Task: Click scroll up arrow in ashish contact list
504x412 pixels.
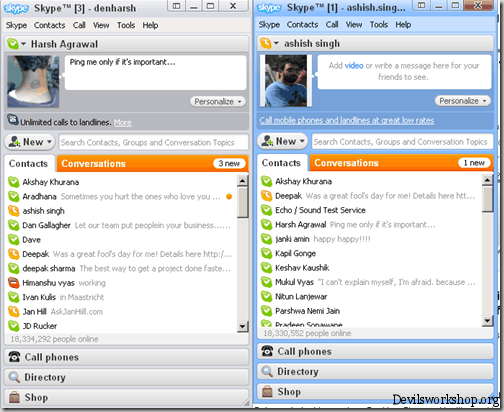Action: 487,180
